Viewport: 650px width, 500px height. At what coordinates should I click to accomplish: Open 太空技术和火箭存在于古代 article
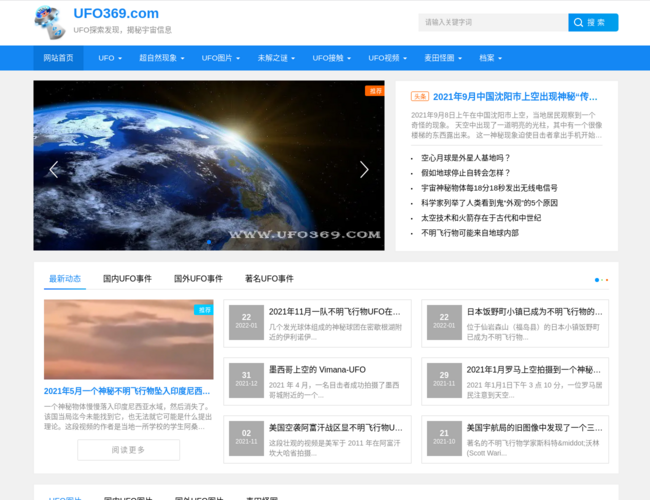pos(481,218)
